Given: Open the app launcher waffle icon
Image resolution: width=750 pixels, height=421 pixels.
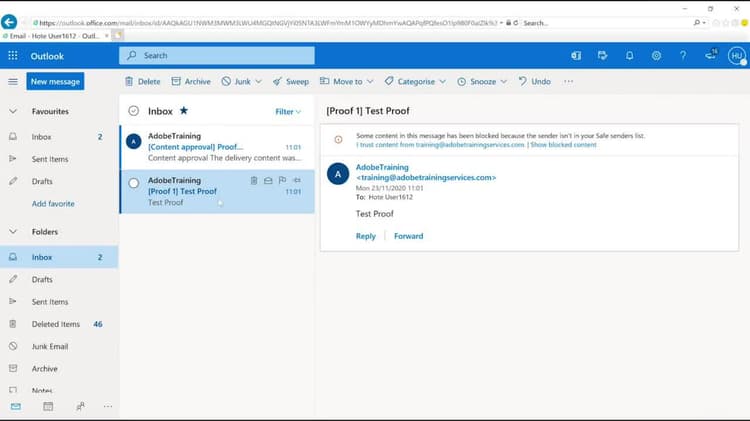Looking at the screenshot, I should click(13, 56).
